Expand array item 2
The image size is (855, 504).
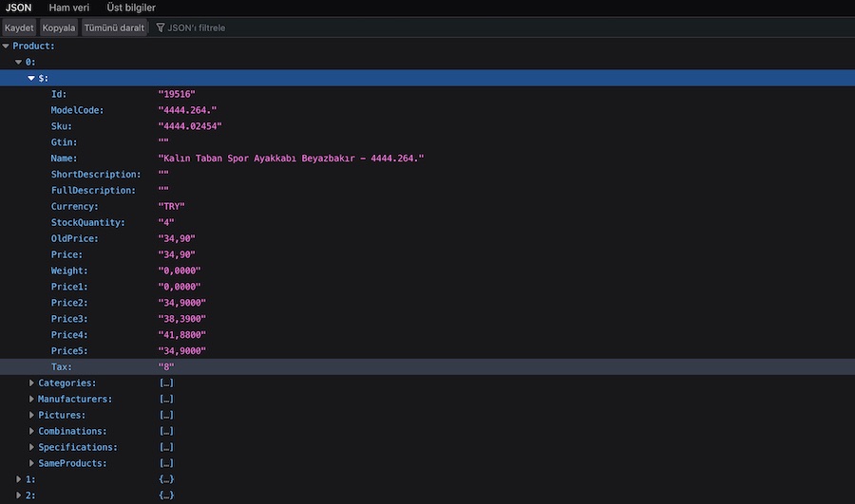[x=19, y=495]
